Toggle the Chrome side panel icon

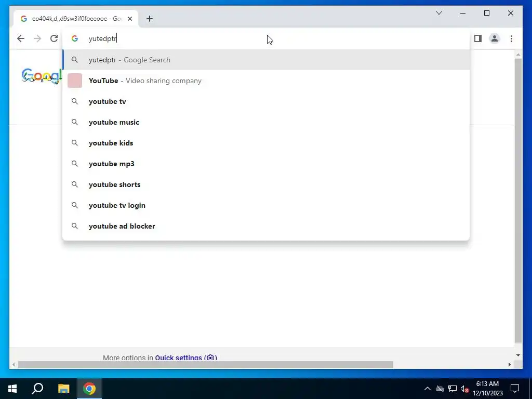(478, 38)
